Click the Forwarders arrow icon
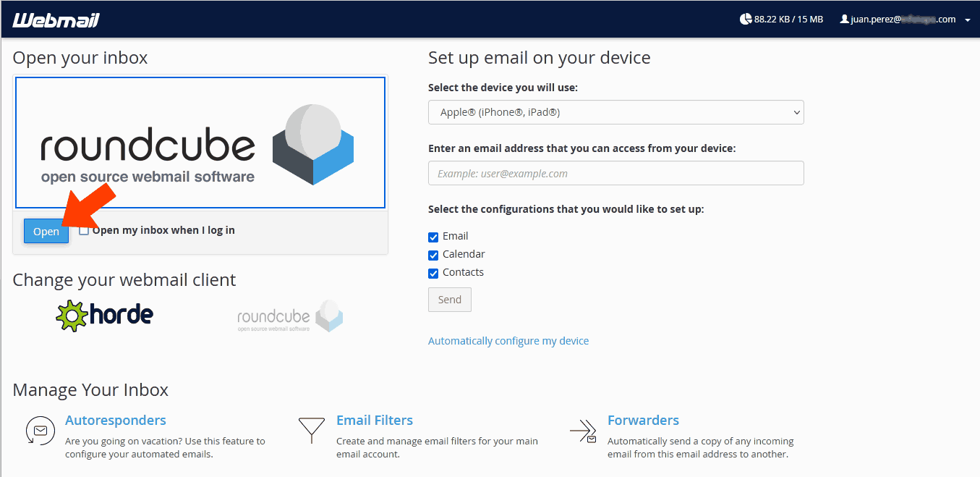The height and width of the screenshot is (477, 980). pos(583,430)
